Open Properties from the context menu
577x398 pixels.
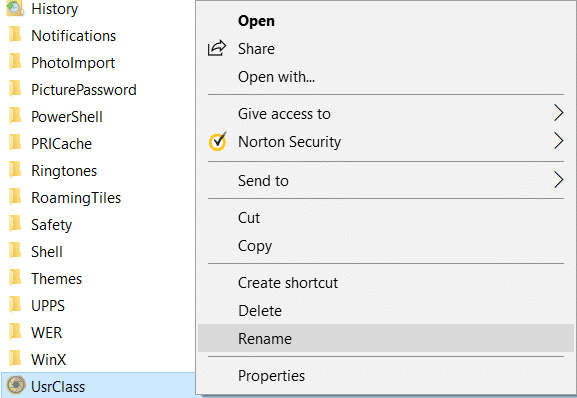point(386,376)
